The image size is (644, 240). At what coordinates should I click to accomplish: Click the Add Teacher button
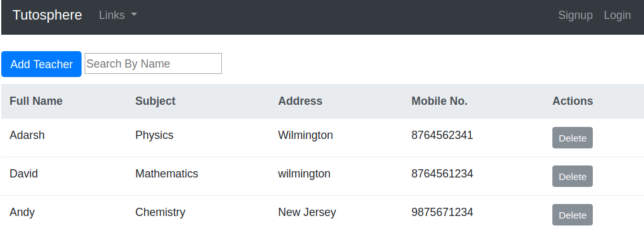tap(42, 64)
